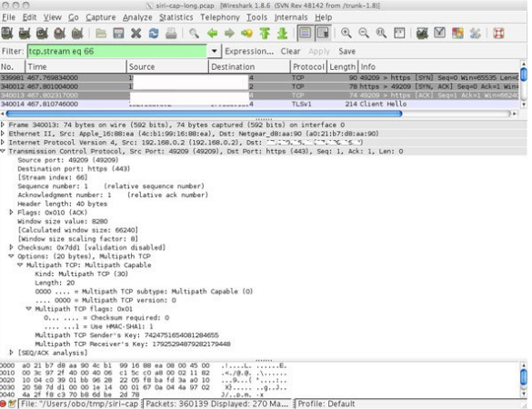Edit display filters toolbar icon
The height and width of the screenshot is (409, 532).
click(x=440, y=34)
